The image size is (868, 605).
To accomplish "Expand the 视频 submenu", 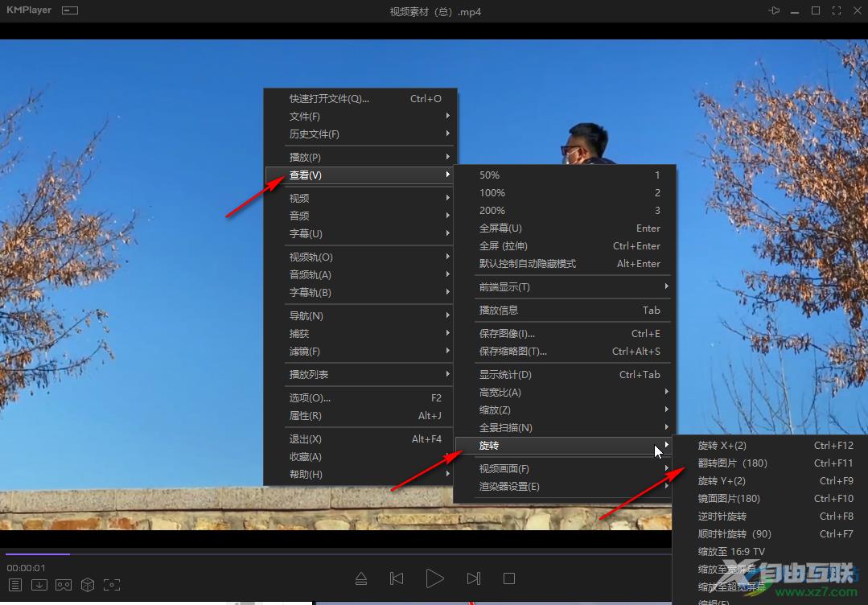I will pos(359,198).
